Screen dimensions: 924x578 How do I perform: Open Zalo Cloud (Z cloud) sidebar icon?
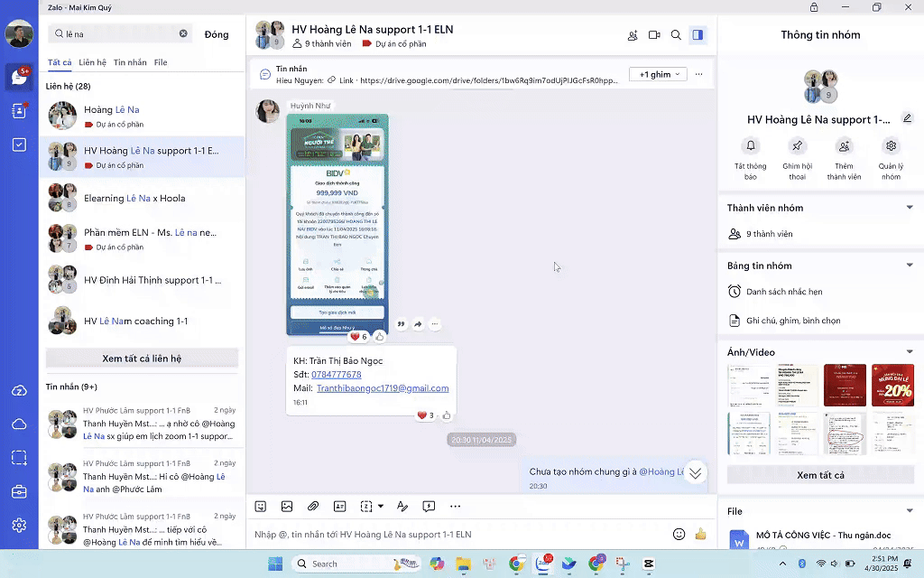point(19,391)
